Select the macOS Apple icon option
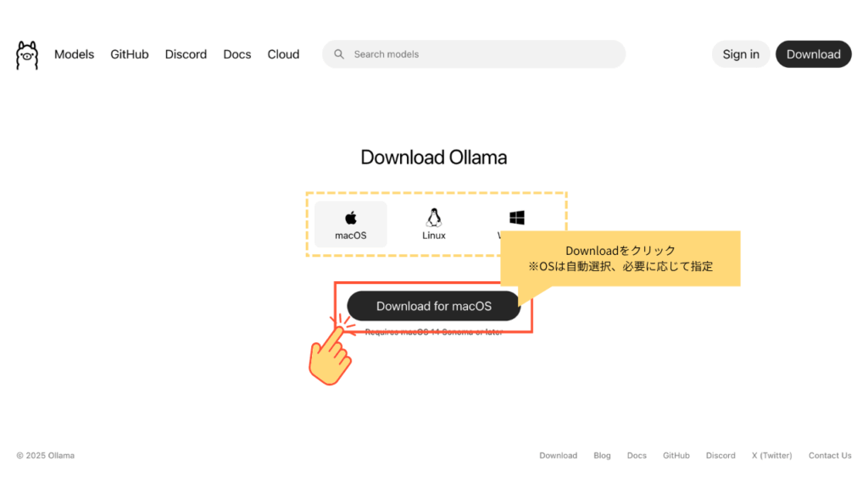This screenshot has height=488, width=868. click(x=351, y=218)
